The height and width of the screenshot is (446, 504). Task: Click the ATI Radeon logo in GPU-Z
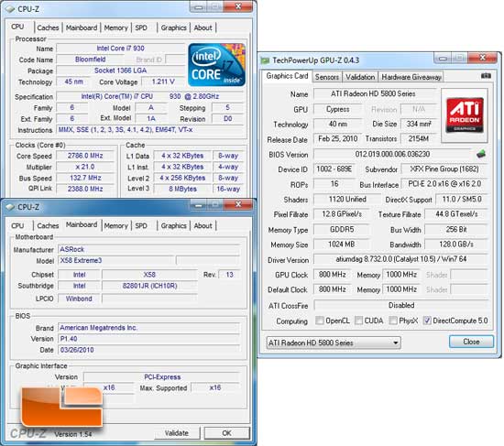[x=465, y=115]
